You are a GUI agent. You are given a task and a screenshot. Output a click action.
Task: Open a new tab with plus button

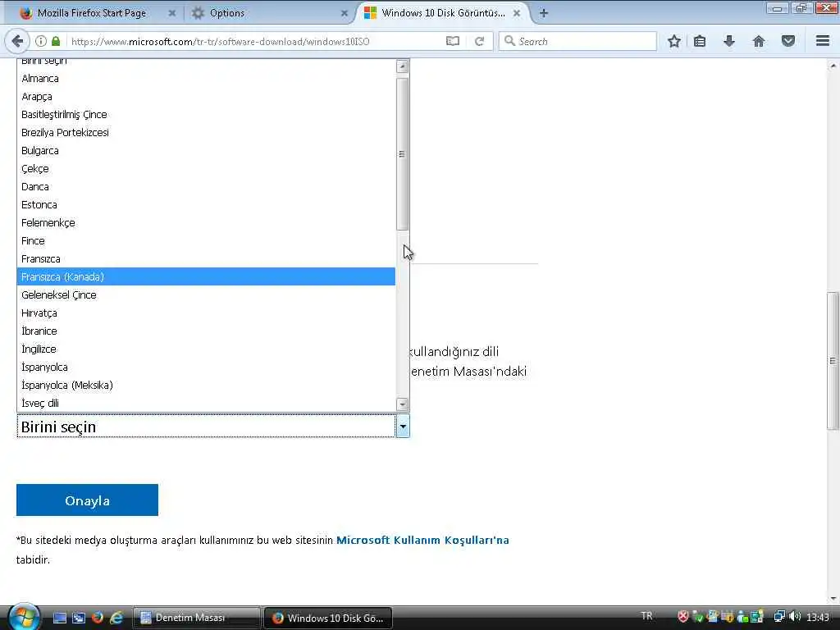click(544, 13)
